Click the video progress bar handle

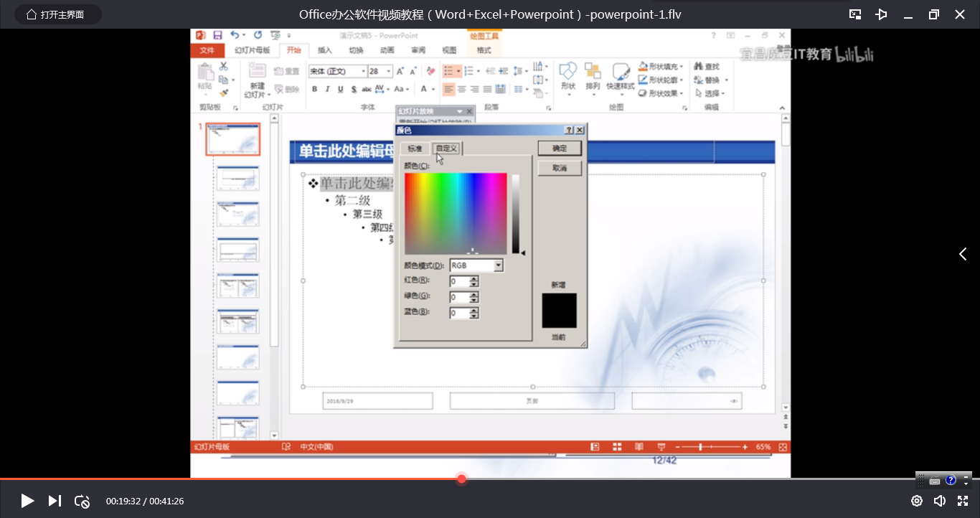(x=462, y=479)
